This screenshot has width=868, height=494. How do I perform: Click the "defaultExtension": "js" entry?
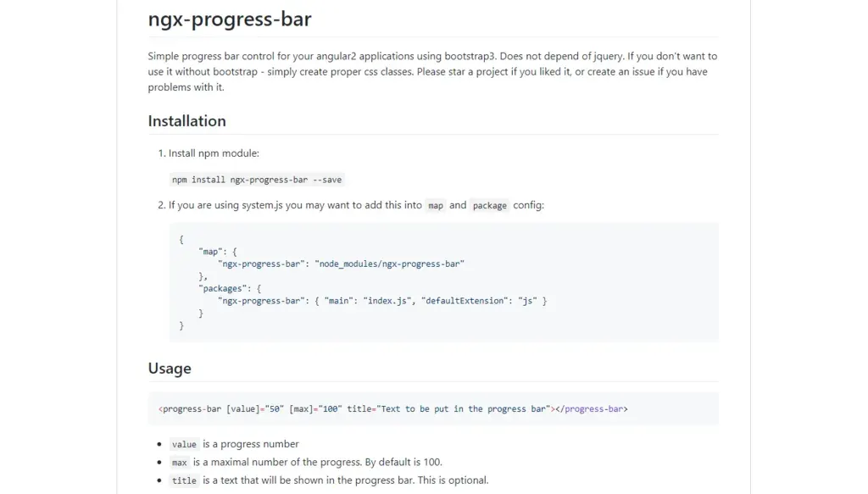[x=480, y=301]
